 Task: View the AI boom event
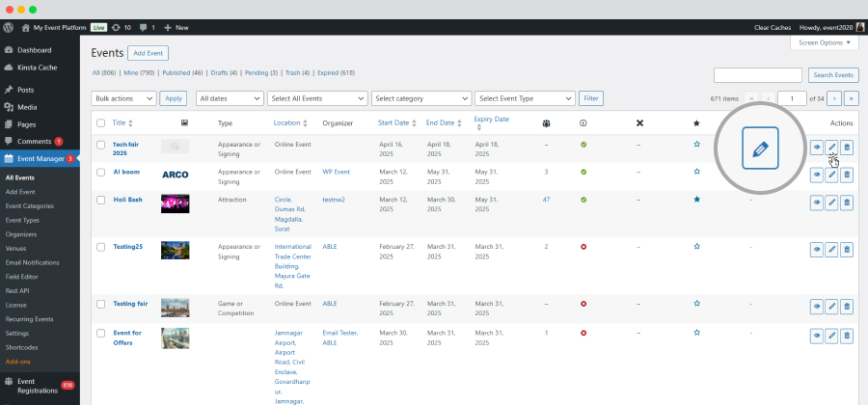pyautogui.click(x=817, y=175)
